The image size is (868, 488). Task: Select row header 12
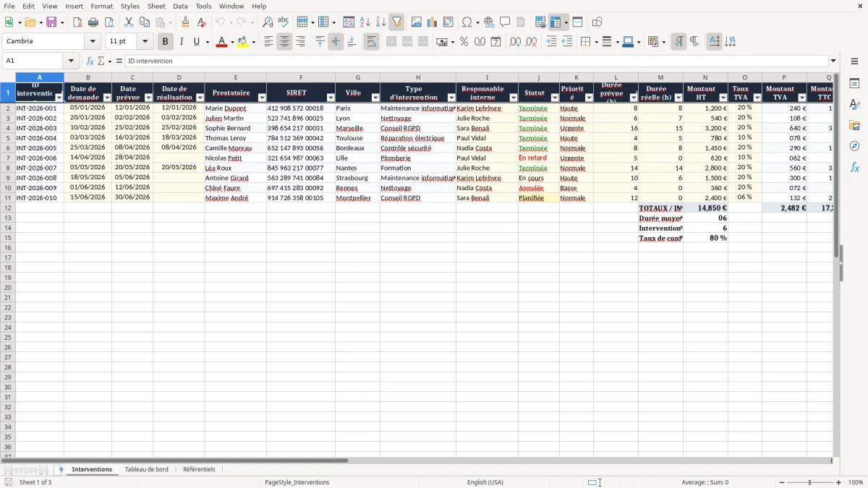click(x=8, y=207)
